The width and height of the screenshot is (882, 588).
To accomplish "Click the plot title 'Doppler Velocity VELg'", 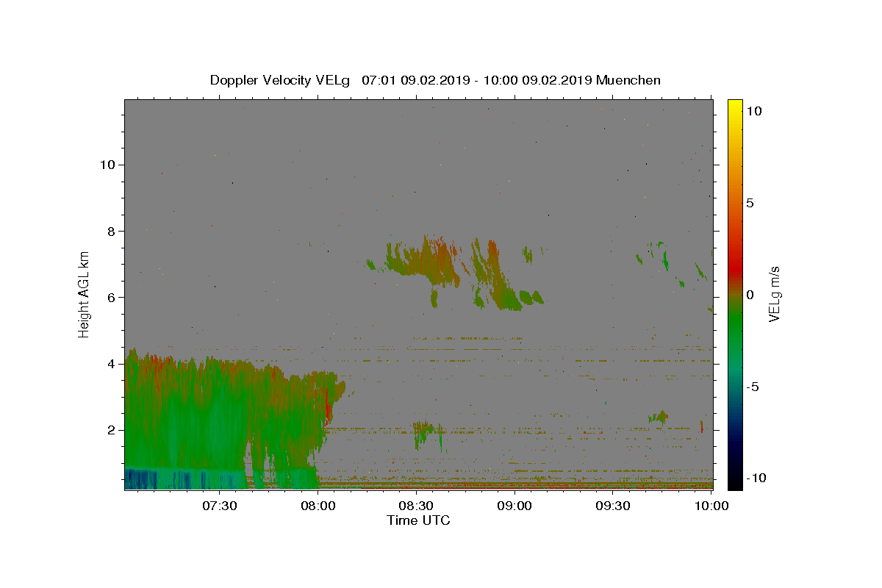I will (281, 80).
